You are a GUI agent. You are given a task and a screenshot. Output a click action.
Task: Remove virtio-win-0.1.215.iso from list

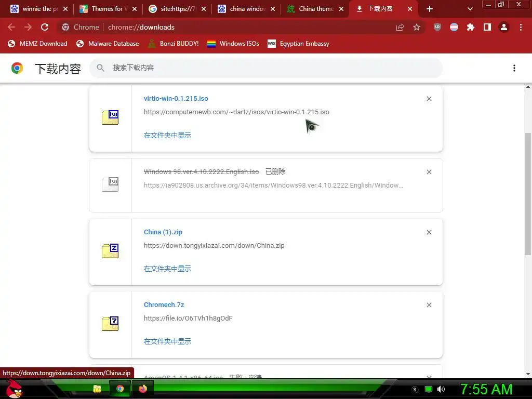(429, 99)
